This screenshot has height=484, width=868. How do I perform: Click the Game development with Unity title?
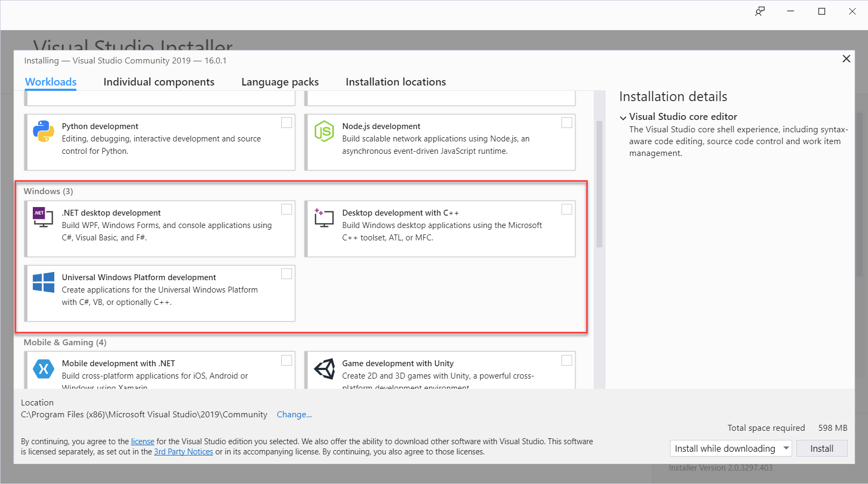[x=398, y=364]
